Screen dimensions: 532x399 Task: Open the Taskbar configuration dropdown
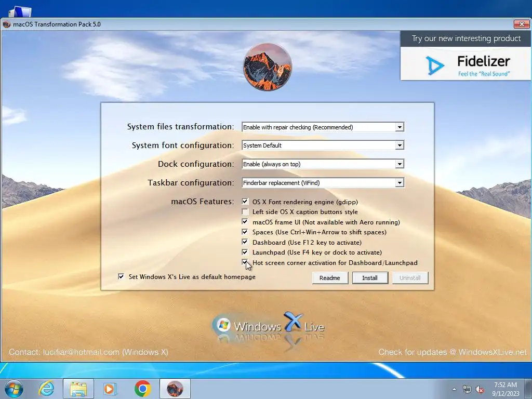323,183
